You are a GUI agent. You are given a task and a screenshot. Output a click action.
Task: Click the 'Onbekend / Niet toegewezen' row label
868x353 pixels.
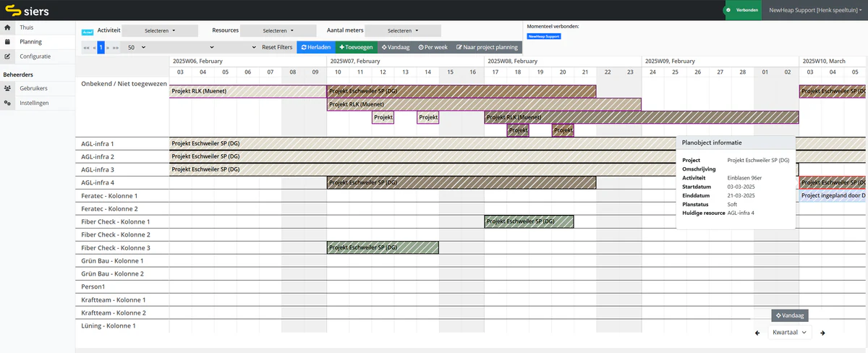124,84
